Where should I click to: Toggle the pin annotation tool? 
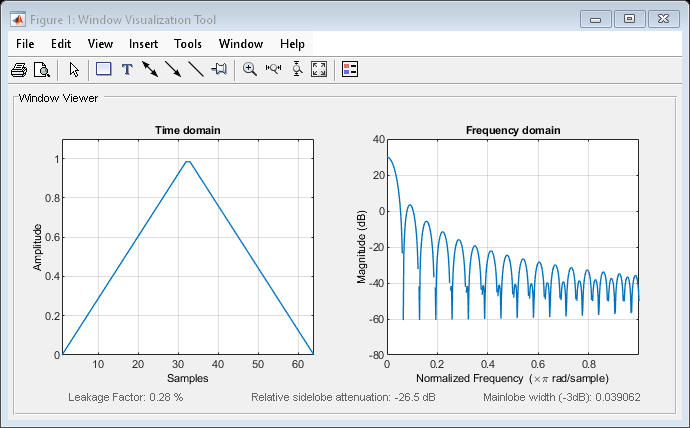point(219,70)
